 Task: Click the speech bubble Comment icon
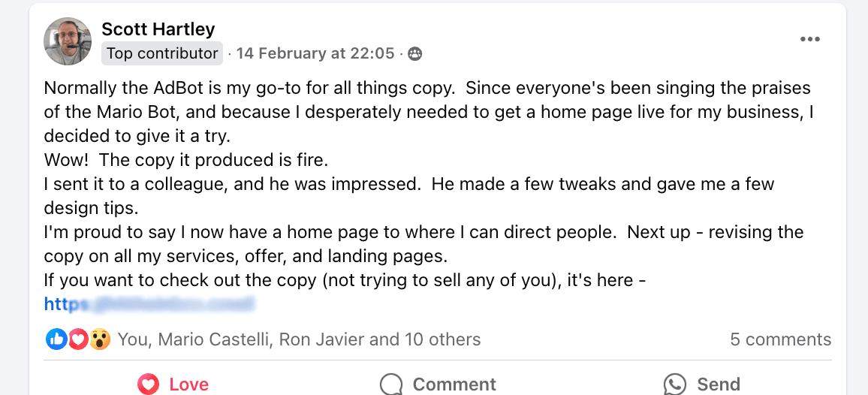(x=391, y=384)
